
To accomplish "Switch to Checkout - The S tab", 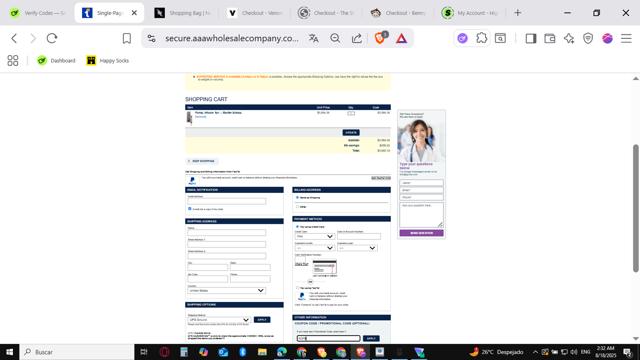I will click(x=326, y=13).
